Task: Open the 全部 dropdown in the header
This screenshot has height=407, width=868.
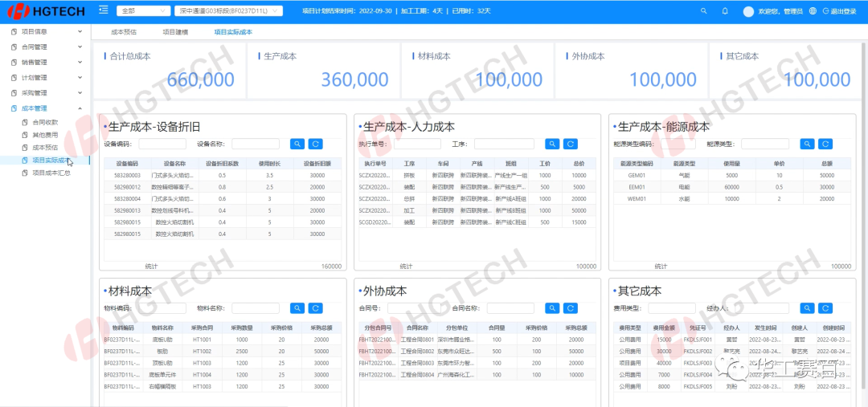Action: [x=141, y=11]
